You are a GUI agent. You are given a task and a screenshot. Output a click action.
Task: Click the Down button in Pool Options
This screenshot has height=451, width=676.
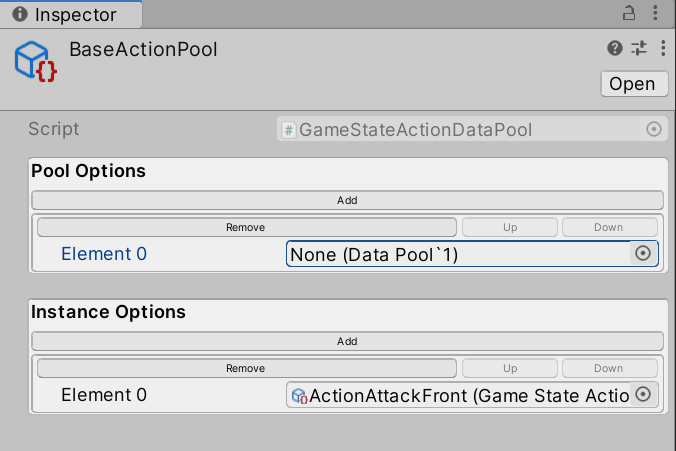coord(609,227)
